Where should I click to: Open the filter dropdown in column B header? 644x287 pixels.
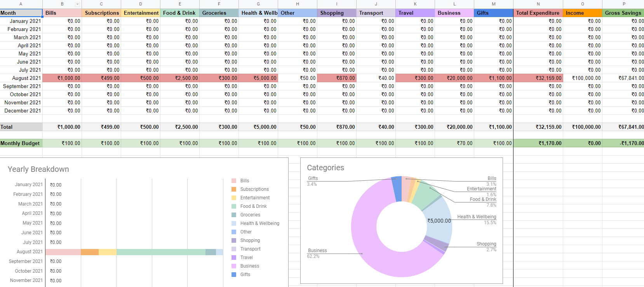click(77, 4)
